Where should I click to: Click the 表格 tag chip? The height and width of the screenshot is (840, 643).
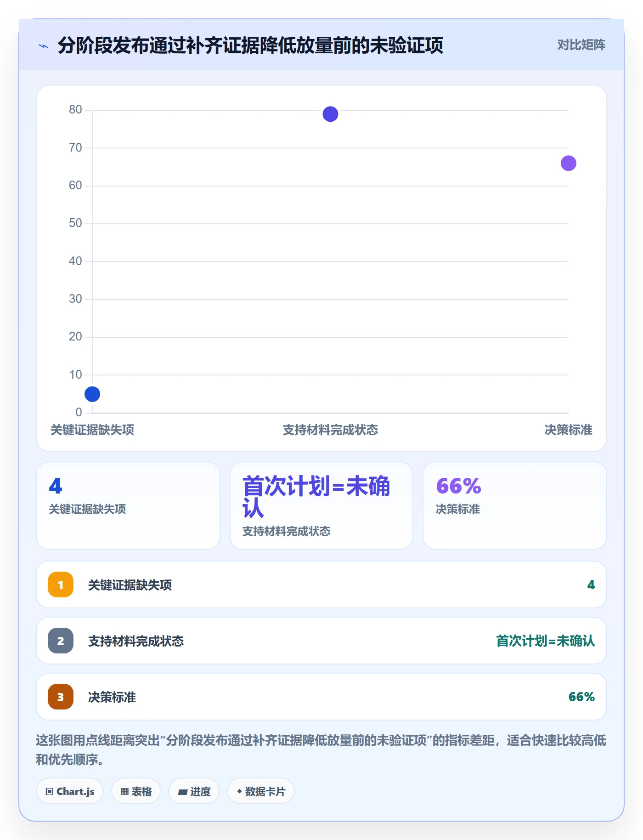pos(136,791)
